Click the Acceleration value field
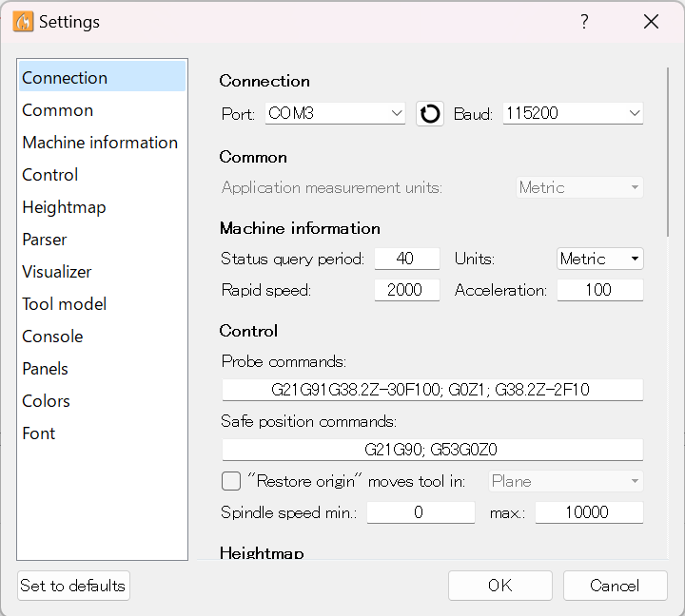Image resolution: width=685 pixels, height=616 pixels. (x=599, y=290)
